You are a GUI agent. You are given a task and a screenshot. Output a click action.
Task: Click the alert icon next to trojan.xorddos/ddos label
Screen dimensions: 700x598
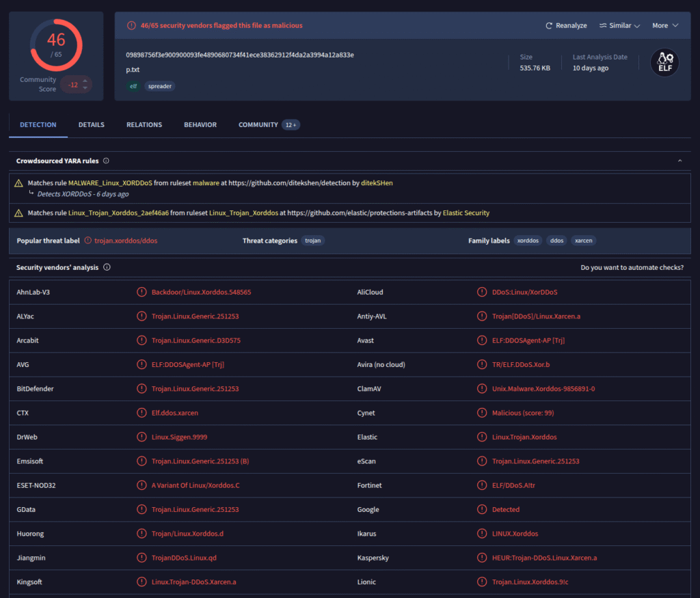[87, 241]
